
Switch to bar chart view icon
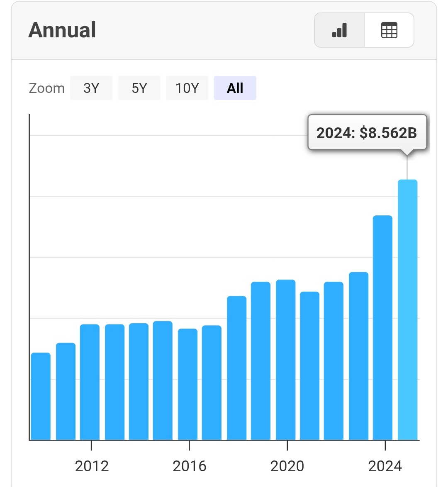(339, 30)
